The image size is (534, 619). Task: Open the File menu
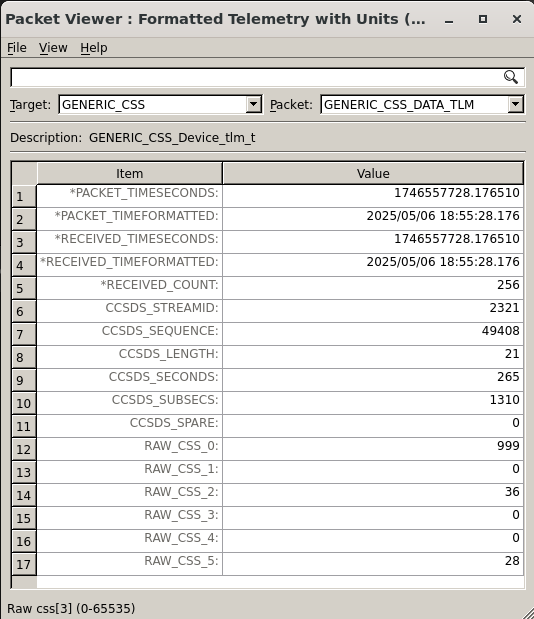point(17,48)
